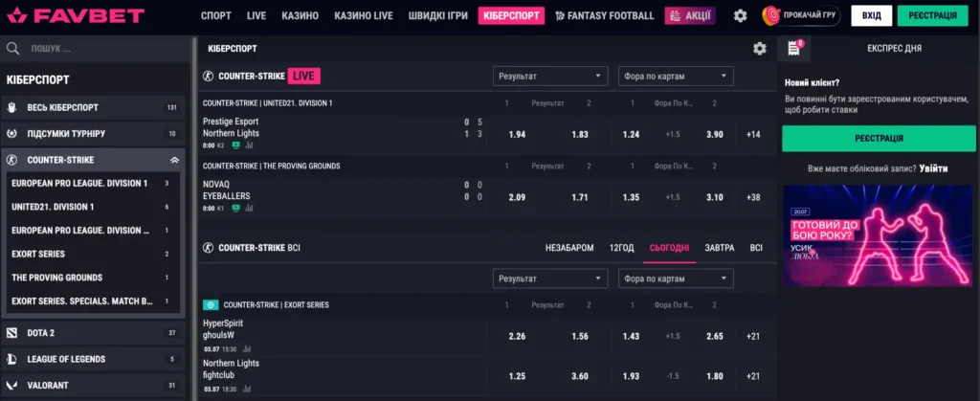The height and width of the screenshot is (401, 980).
Task: Open Казино Live in top navigation
Action: coord(364,15)
